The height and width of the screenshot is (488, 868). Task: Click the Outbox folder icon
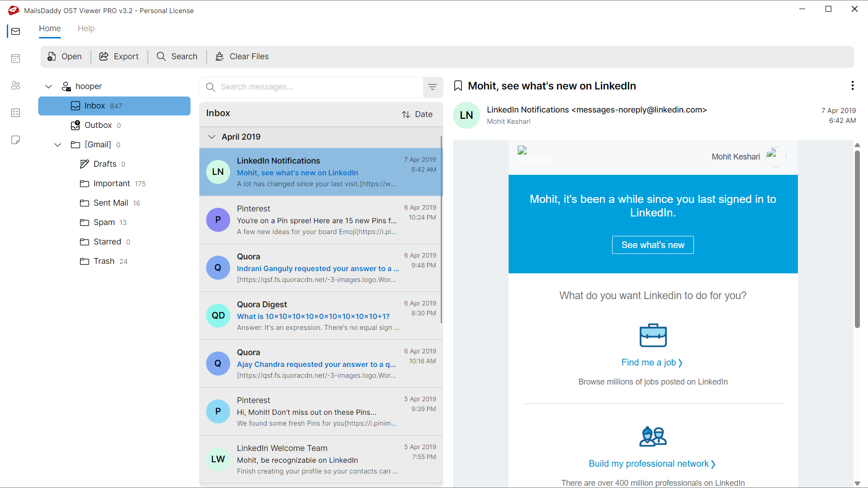pos(75,125)
